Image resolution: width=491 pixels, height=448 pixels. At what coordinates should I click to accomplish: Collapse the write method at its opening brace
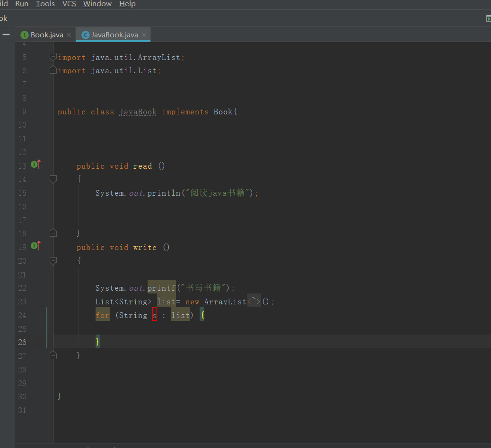pyautogui.click(x=53, y=260)
